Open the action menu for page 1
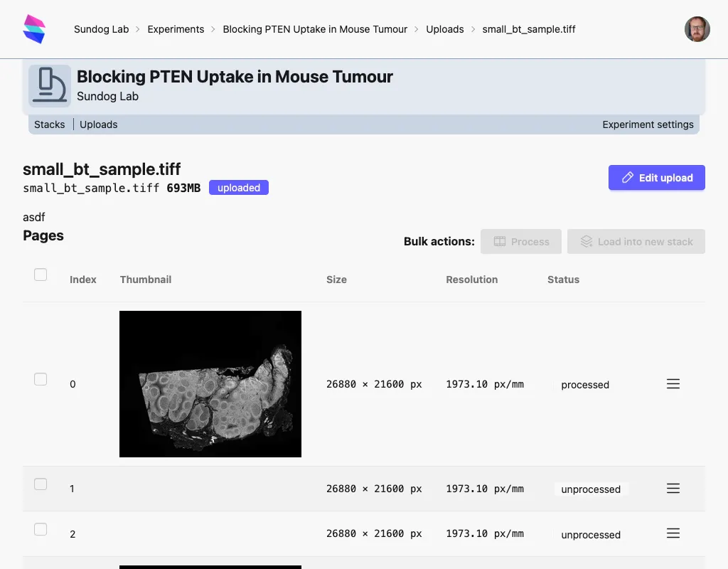This screenshot has width=728, height=569. pos(673,488)
